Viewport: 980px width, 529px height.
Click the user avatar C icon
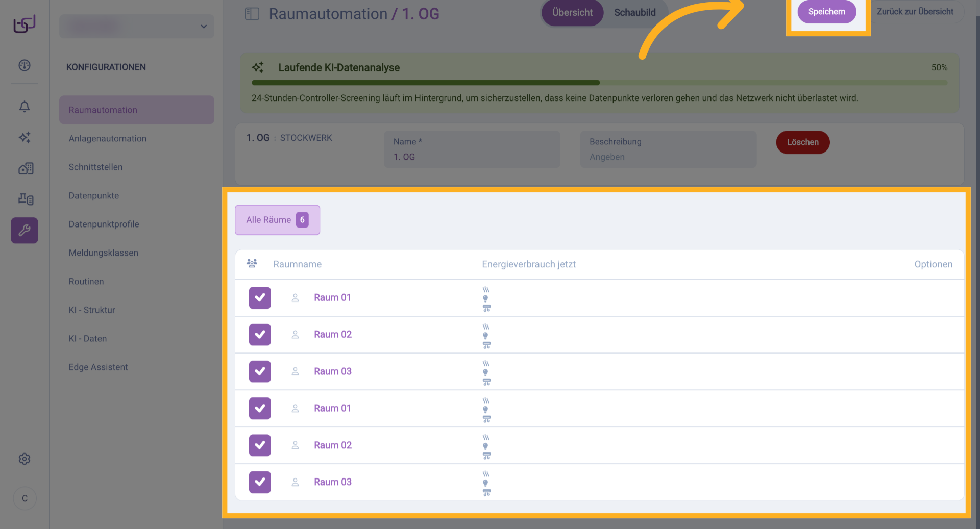[x=24, y=498]
